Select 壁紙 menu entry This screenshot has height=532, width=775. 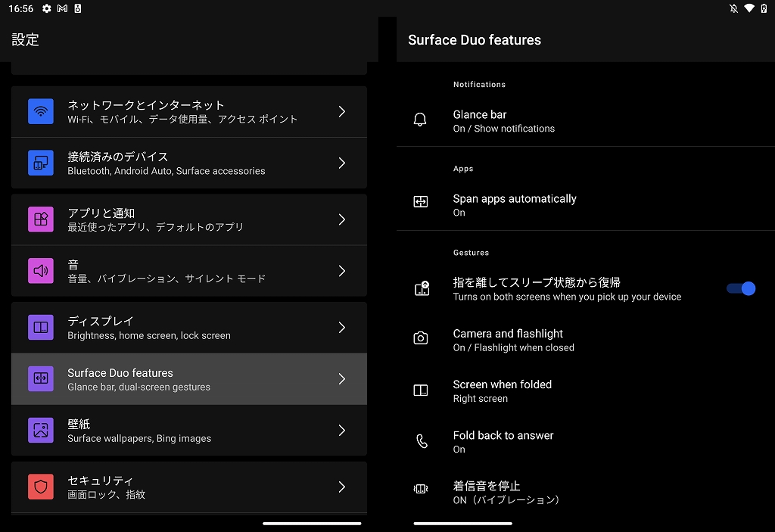[x=188, y=430]
